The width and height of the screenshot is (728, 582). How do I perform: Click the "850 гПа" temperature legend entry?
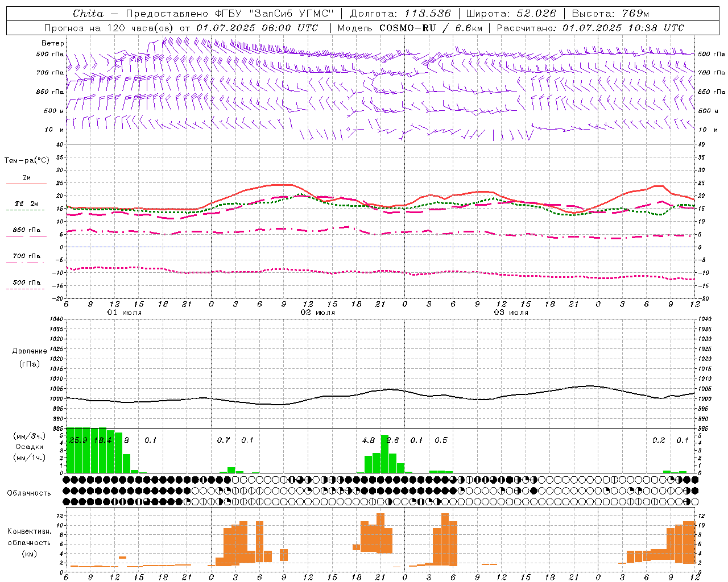point(27,230)
